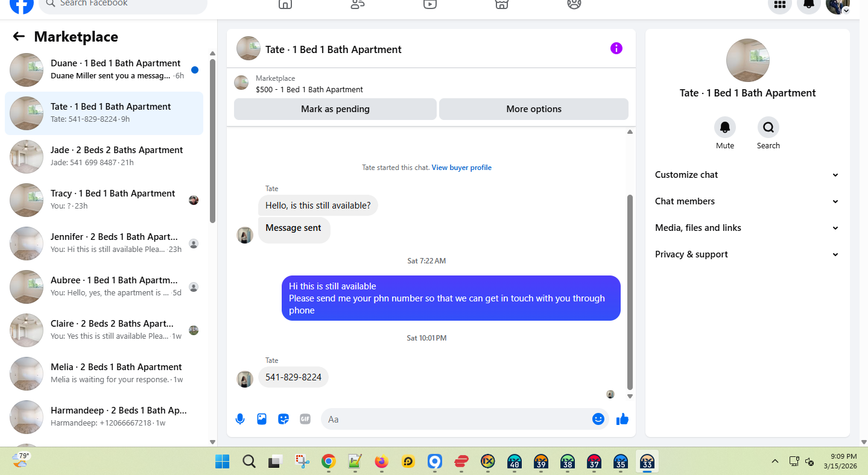Click the chat scroll-down arrow
Image resolution: width=868 pixels, height=475 pixels.
click(630, 396)
